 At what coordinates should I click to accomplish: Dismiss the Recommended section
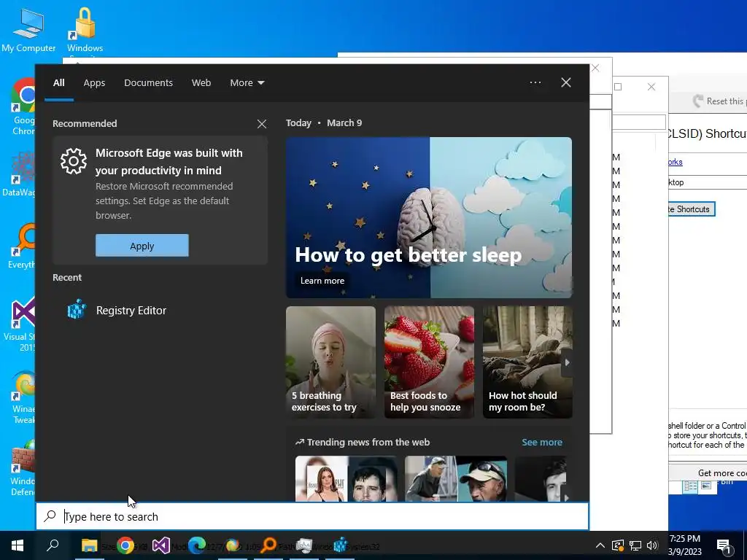click(262, 124)
